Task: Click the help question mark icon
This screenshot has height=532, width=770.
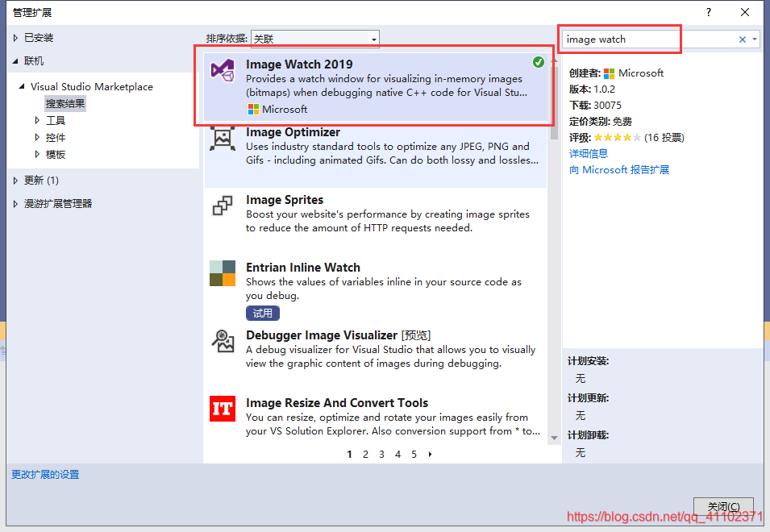Action: pos(708,12)
